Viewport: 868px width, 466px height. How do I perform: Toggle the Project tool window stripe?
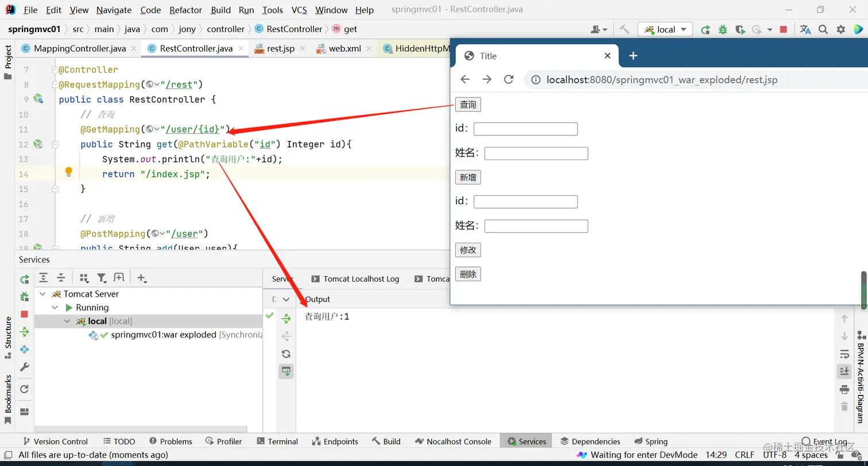(x=8, y=62)
